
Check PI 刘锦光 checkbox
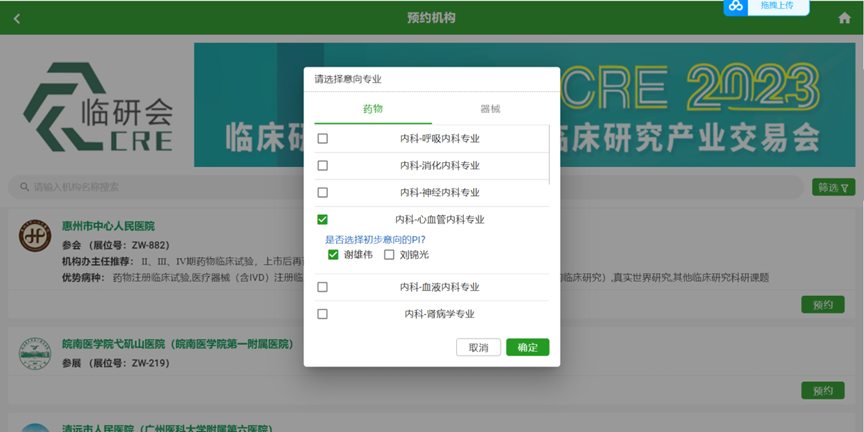tap(389, 255)
